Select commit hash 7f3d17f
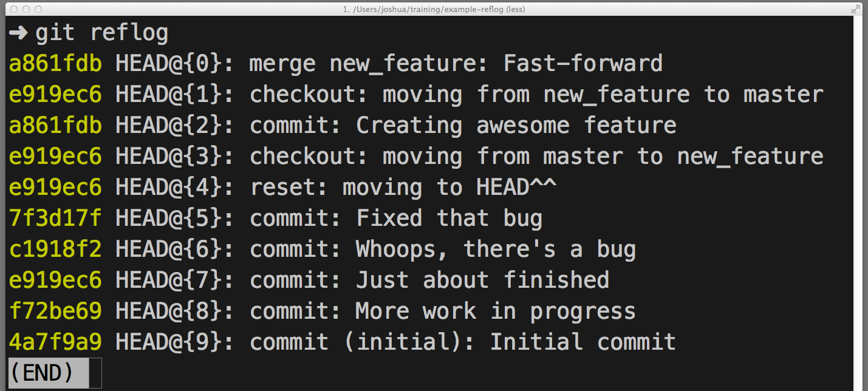Viewport: 868px width, 391px height. pos(55,217)
